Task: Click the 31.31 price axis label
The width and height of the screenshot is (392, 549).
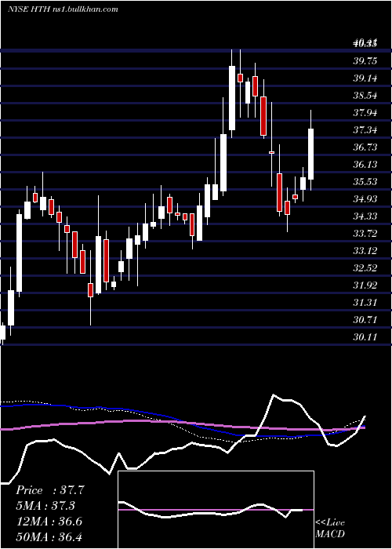Action: [x=365, y=302]
